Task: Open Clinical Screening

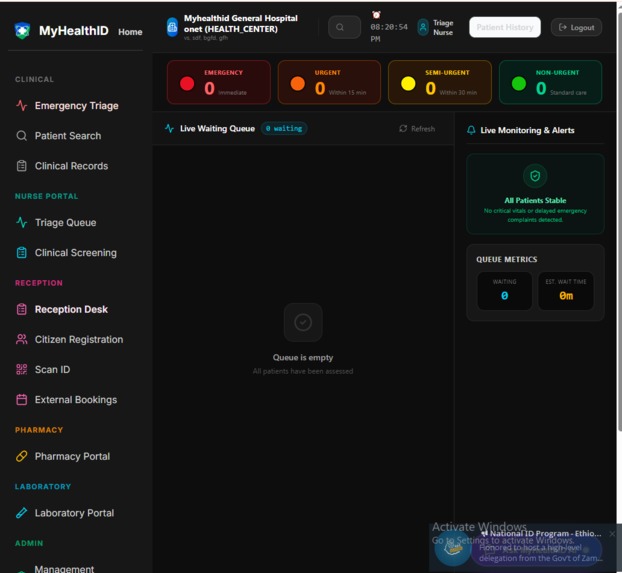Action: pyautogui.click(x=76, y=253)
